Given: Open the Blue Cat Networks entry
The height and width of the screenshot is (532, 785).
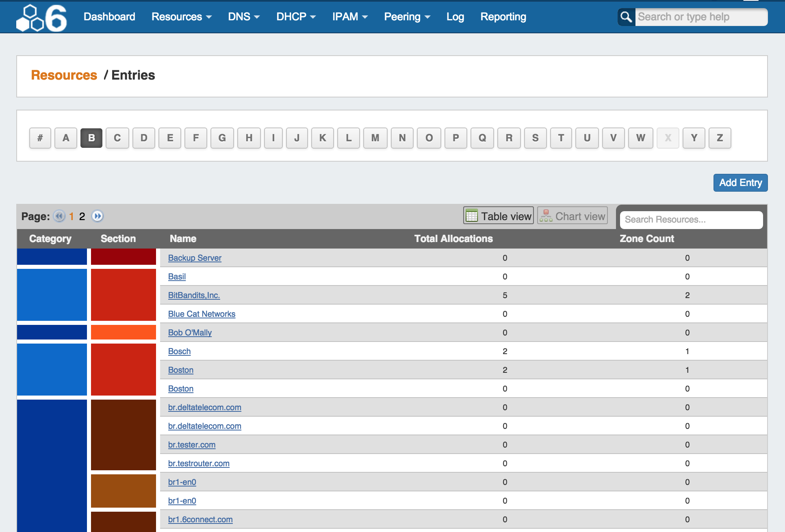Looking at the screenshot, I should pyautogui.click(x=202, y=314).
